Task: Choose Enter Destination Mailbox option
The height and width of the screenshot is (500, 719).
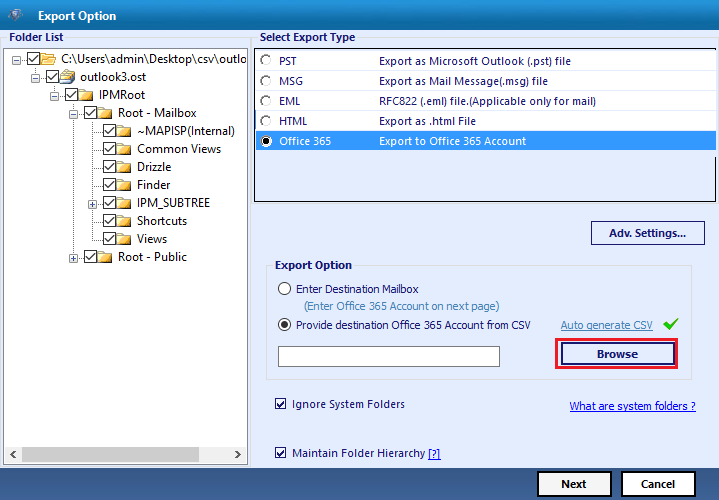Action: (x=284, y=289)
